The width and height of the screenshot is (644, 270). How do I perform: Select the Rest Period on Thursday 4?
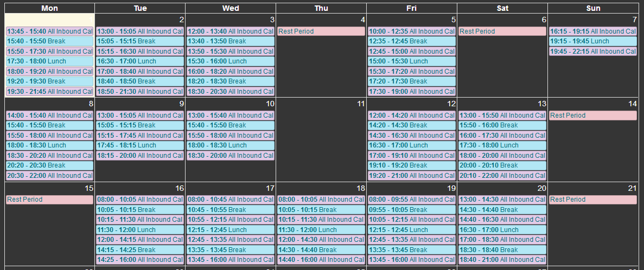[321, 31]
